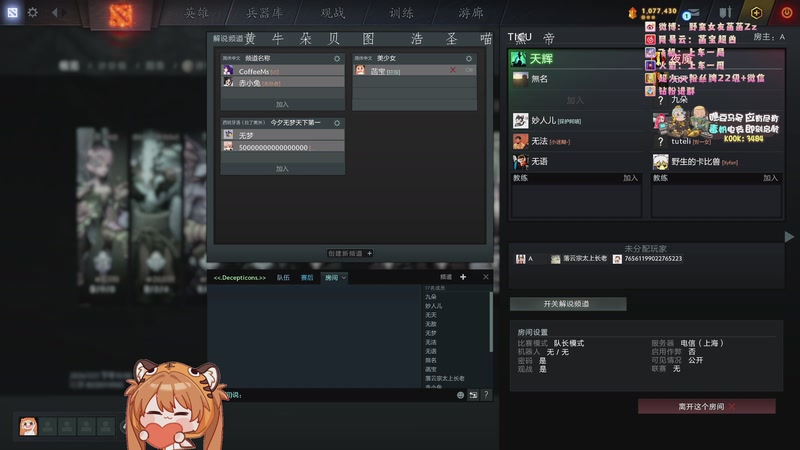Screen dimensions: 800x450
Task: Click 无语 player avatar on Radiant
Action: click(x=520, y=162)
